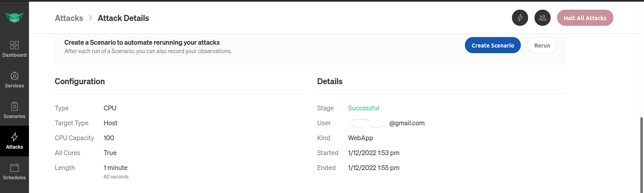Viewport: 644px width, 193px height.
Task: Navigate back via the Attacks breadcrumb
Action: (69, 18)
